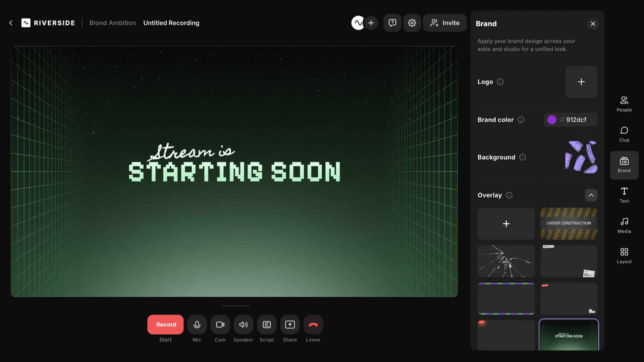Image resolution: width=644 pixels, height=362 pixels.
Task: Click the Share screen icon
Action: (290, 324)
